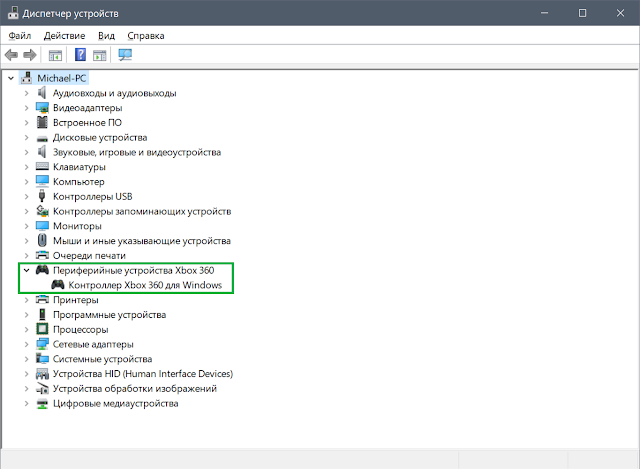Click the Звуковые, игровые и видеоустройства speaker icon
Viewport: 640px width, 469px height.
coord(42,152)
